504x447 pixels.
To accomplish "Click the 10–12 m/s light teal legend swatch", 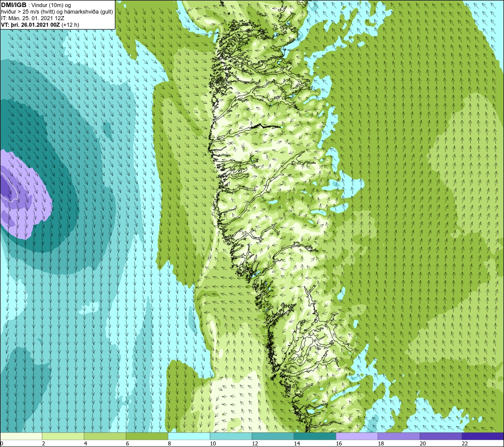I will click(x=231, y=436).
